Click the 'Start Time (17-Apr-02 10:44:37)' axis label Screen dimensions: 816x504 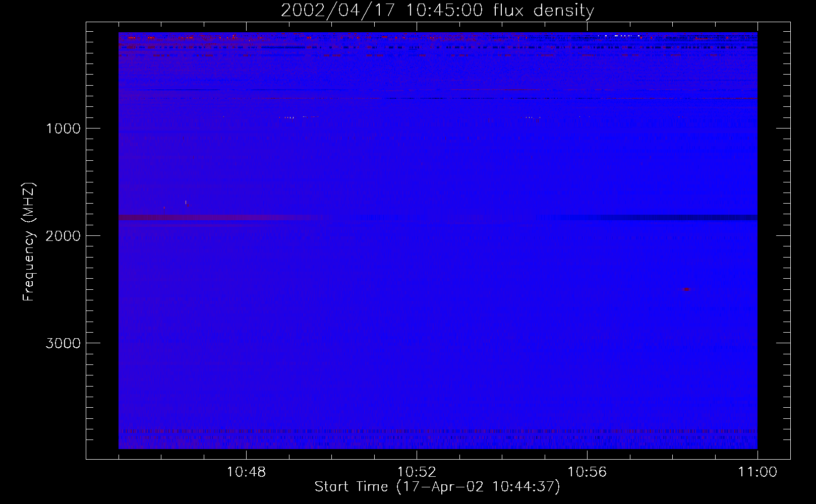tap(437, 487)
